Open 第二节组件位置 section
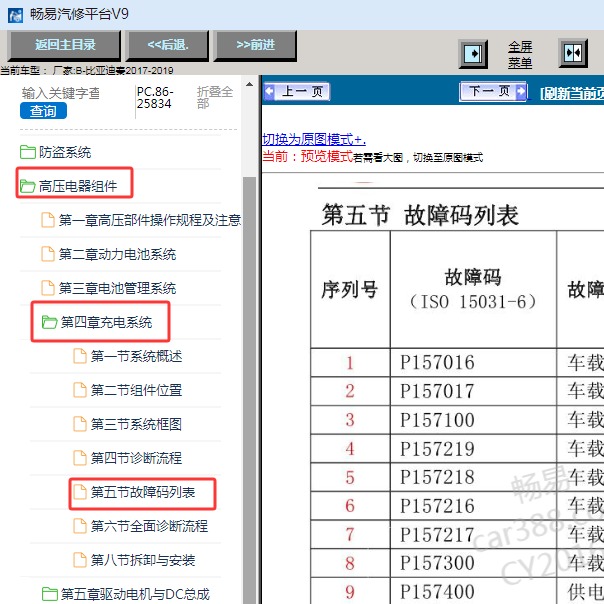The height and width of the screenshot is (604, 604). (136, 390)
